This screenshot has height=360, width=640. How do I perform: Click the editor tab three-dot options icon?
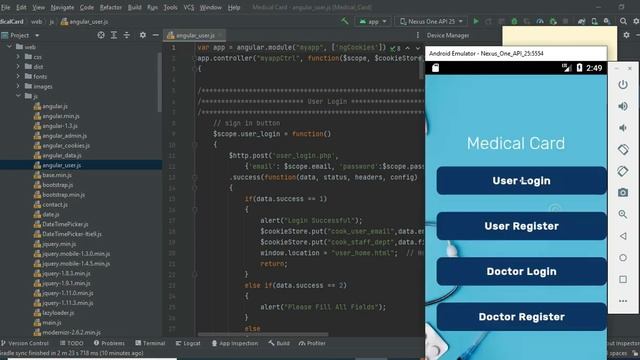(x=418, y=36)
